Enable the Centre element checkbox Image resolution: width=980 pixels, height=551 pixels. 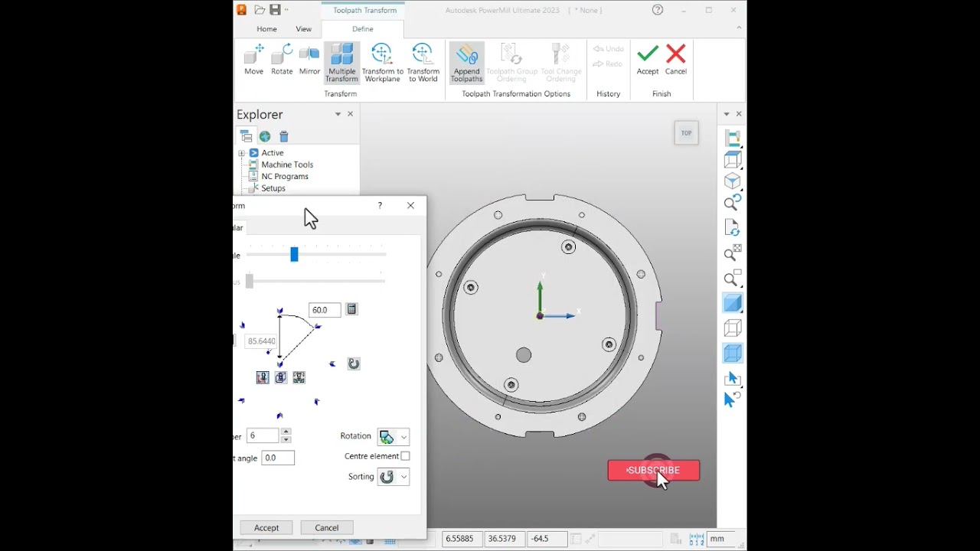tap(405, 456)
